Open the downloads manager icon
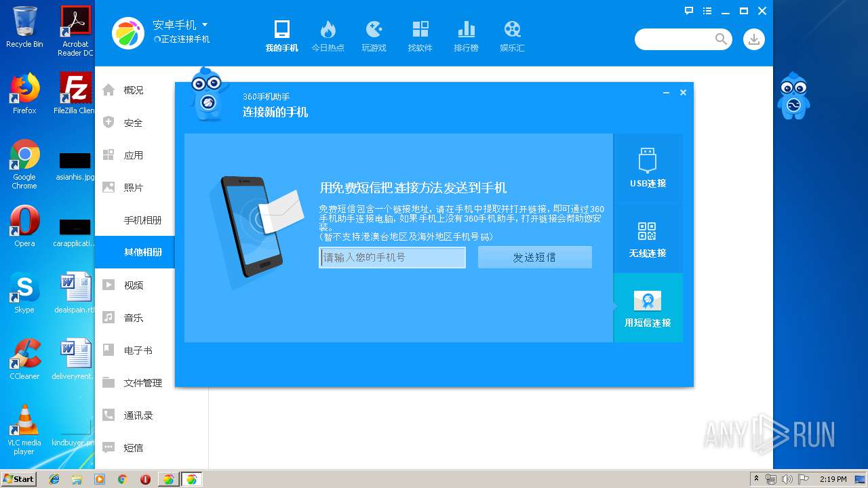Screen dimensions: 868x488 tap(753, 39)
